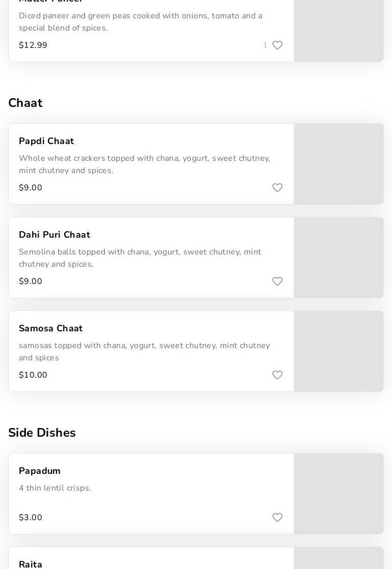The image size is (392, 569).
Task: Open the Raita menu item
Action: click(31, 564)
